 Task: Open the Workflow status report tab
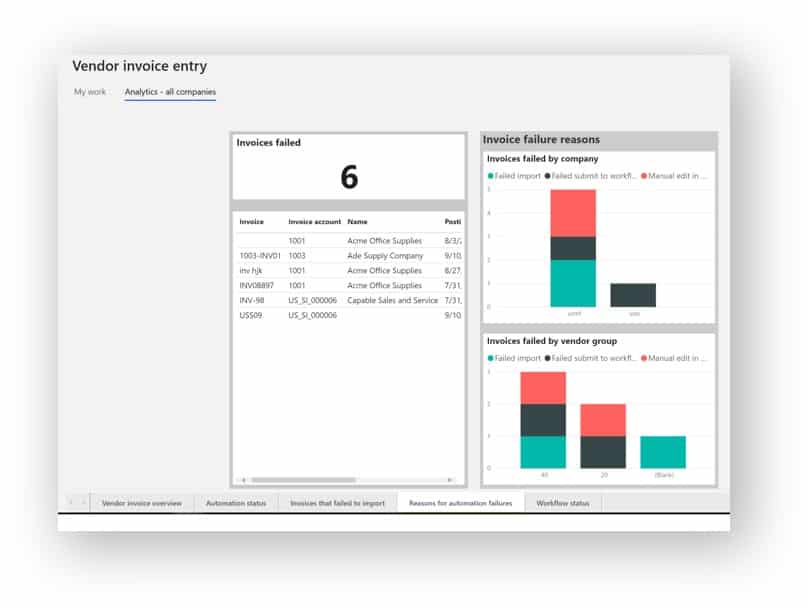click(562, 503)
